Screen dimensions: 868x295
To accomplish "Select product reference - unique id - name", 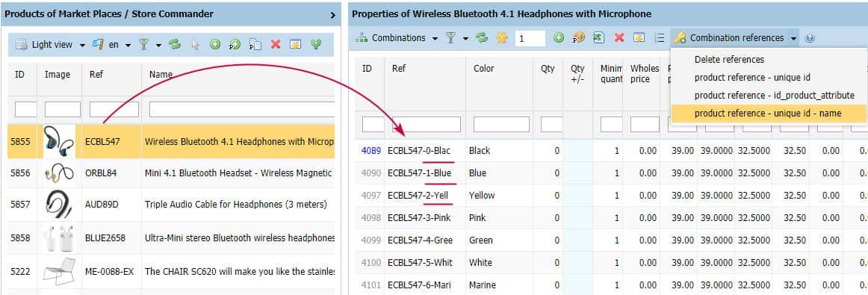I will pyautogui.click(x=768, y=114).
